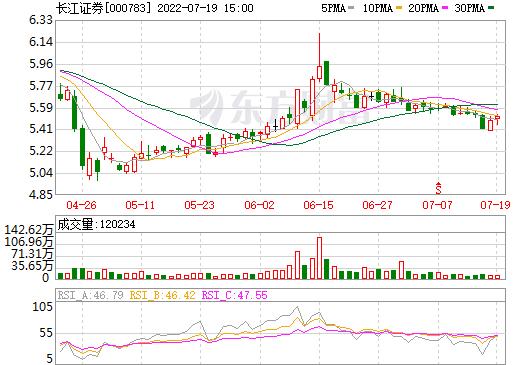Click the RSI_C:47.55 indicator label
Viewport: 520px width, 365px height.
coord(235,295)
